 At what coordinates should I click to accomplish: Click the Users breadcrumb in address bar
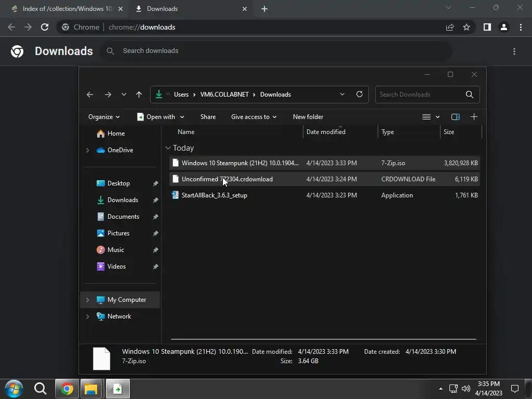click(x=181, y=95)
